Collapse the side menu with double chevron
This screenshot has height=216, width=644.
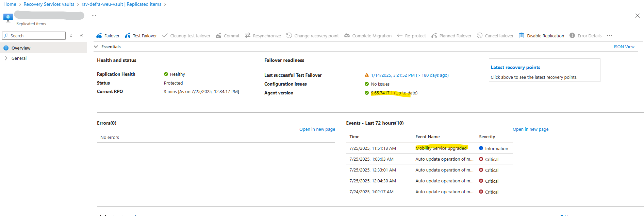[81, 36]
